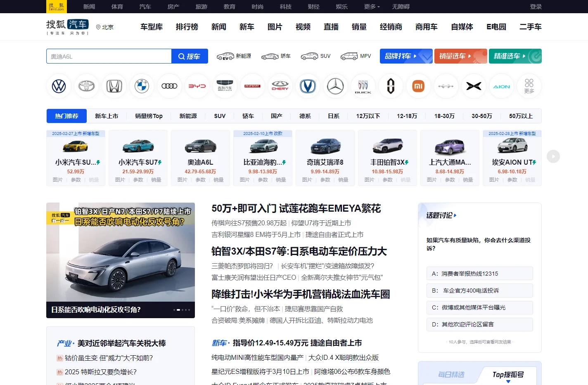The height and width of the screenshot is (385, 588).
Task: Open the Li Auto brand logo
Action: 391,86
